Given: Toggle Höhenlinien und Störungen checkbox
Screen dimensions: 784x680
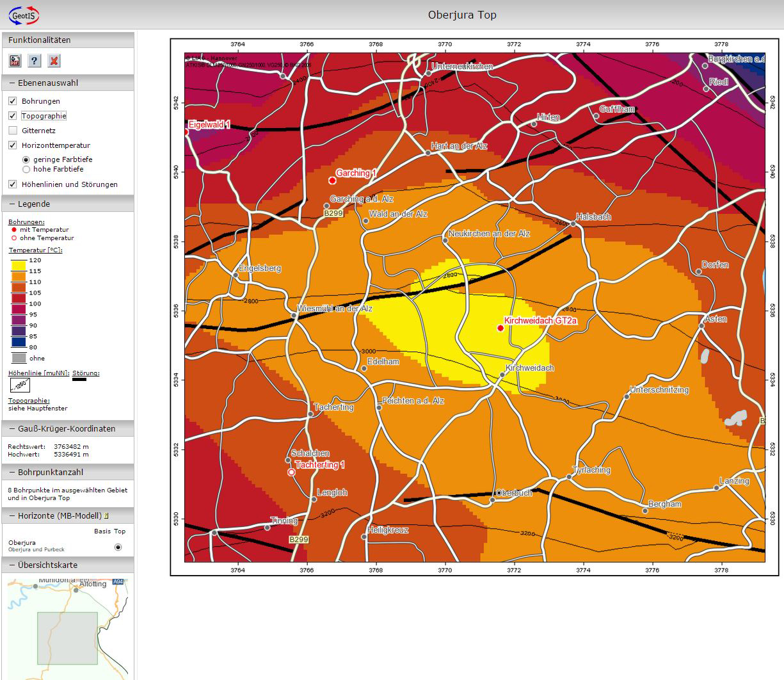Looking at the screenshot, I should click(13, 184).
